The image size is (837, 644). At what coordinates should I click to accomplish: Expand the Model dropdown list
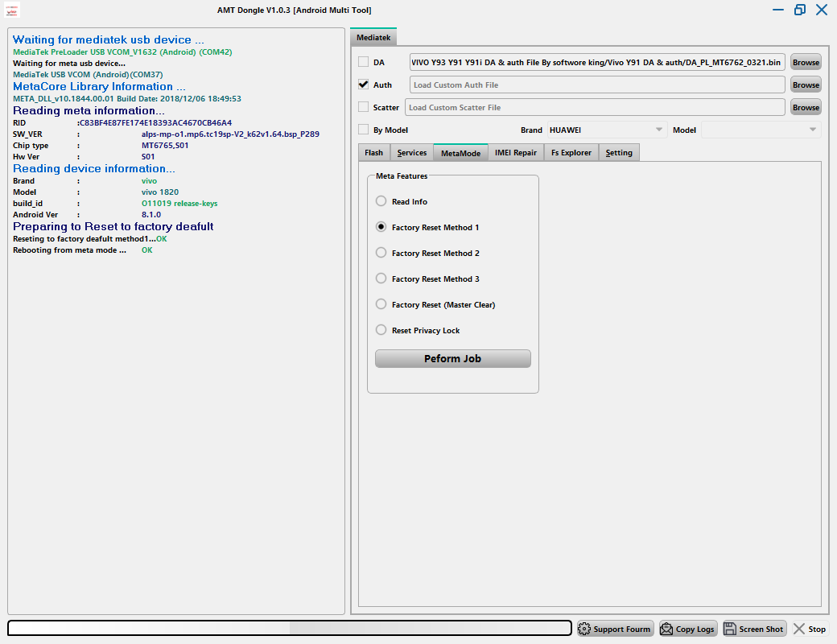click(761, 130)
